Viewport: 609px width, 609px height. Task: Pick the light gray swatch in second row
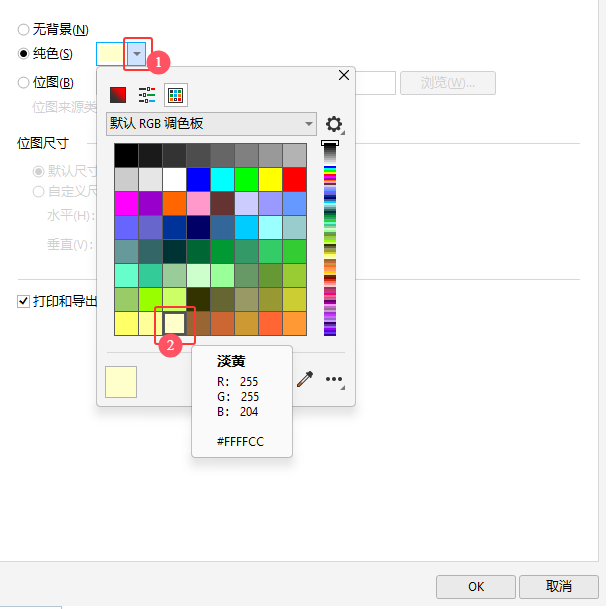tap(126, 179)
